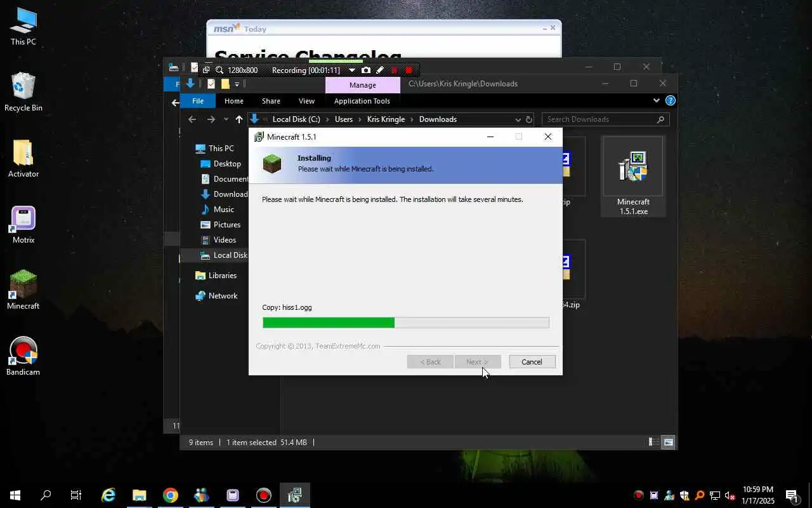Pause the Bandicam recording
The width and height of the screenshot is (812, 508).
pos(394,70)
